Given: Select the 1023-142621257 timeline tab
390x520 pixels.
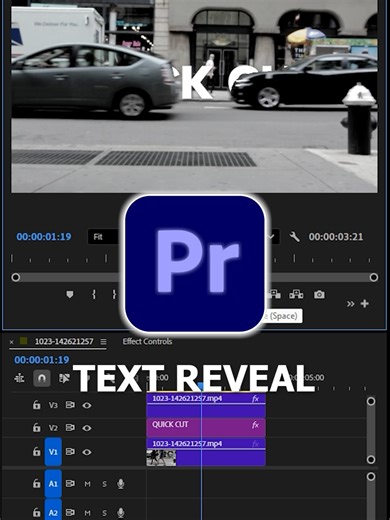Looking at the screenshot, I should (x=64, y=341).
